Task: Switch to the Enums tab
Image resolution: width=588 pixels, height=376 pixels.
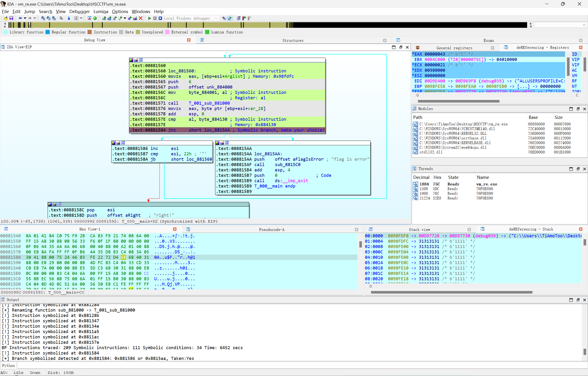Action: point(489,40)
